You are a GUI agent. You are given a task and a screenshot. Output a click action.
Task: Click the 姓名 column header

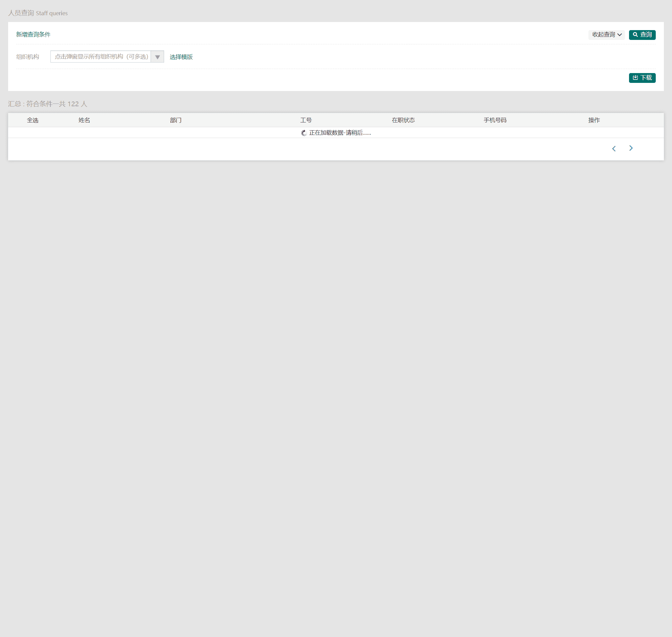(x=84, y=120)
